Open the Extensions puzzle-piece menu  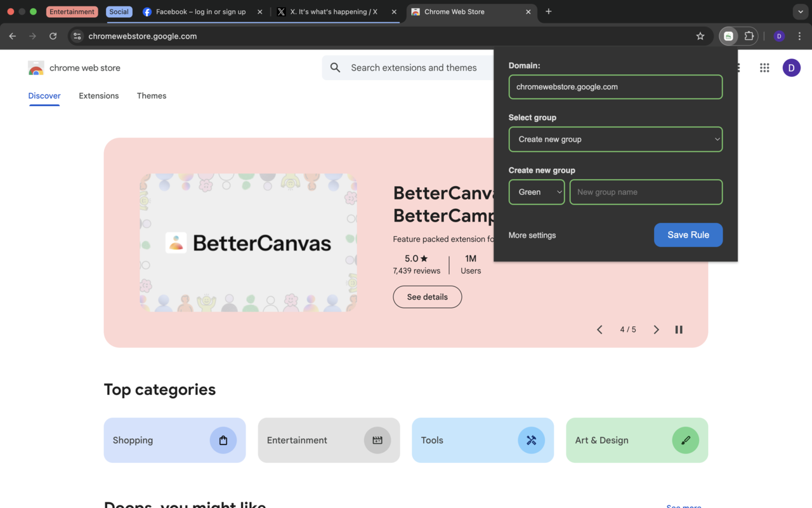click(749, 36)
